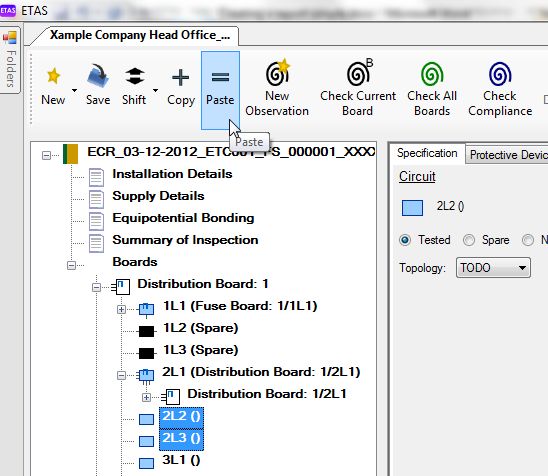Select the 2L3 () circuit
The height and width of the screenshot is (476, 548).
pos(181,440)
